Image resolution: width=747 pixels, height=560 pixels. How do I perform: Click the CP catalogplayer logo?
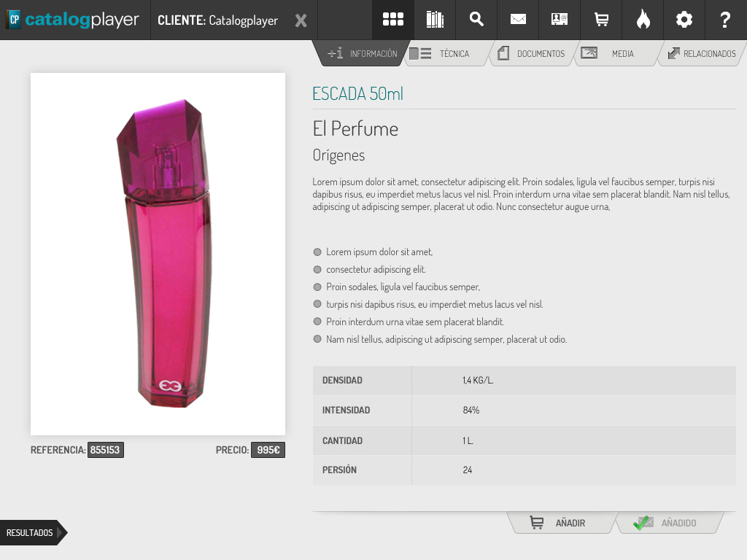coord(73,20)
